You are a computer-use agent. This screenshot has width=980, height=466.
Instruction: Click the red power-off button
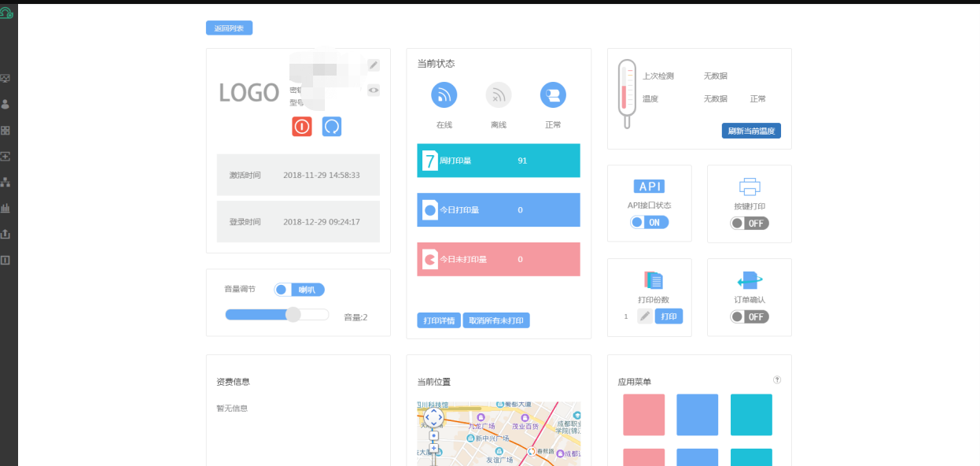302,127
